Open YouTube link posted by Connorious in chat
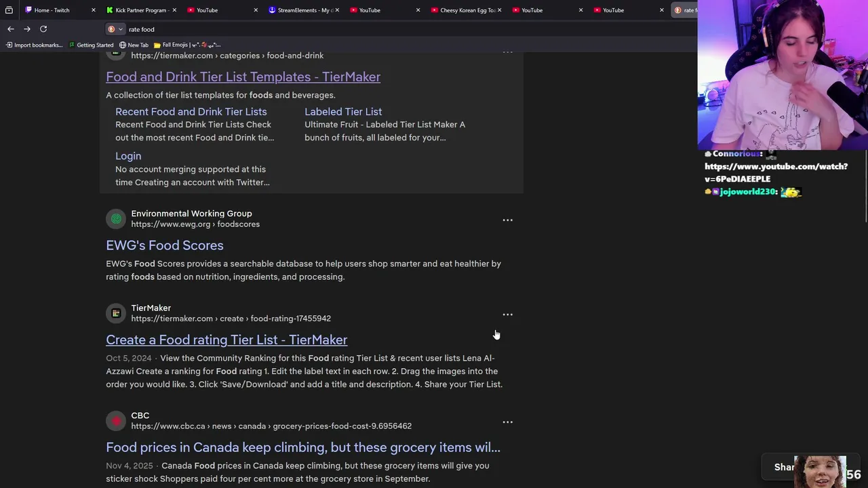Image resolution: width=868 pixels, height=488 pixels. pyautogui.click(x=776, y=173)
